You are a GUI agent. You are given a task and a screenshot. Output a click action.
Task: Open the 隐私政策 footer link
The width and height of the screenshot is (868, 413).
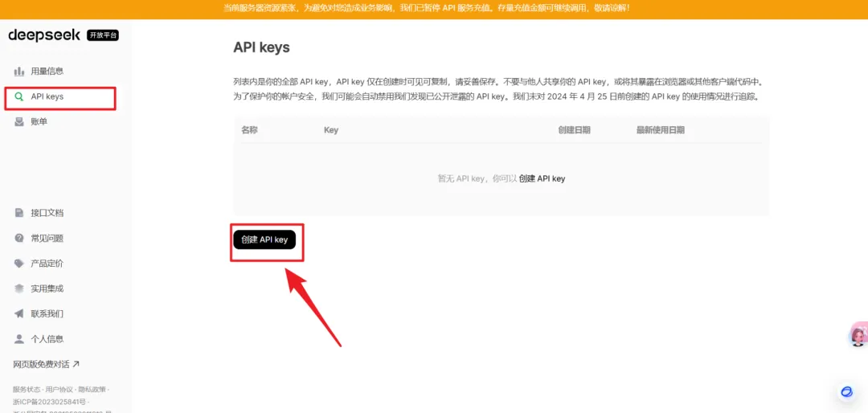pos(90,390)
